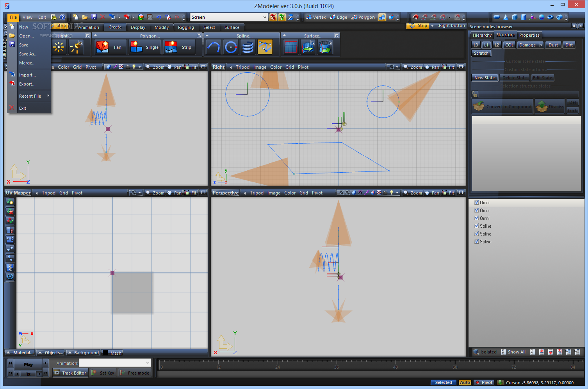The width and height of the screenshot is (588, 389).
Task: Create an omni light with the sun icon
Action: pos(59,47)
